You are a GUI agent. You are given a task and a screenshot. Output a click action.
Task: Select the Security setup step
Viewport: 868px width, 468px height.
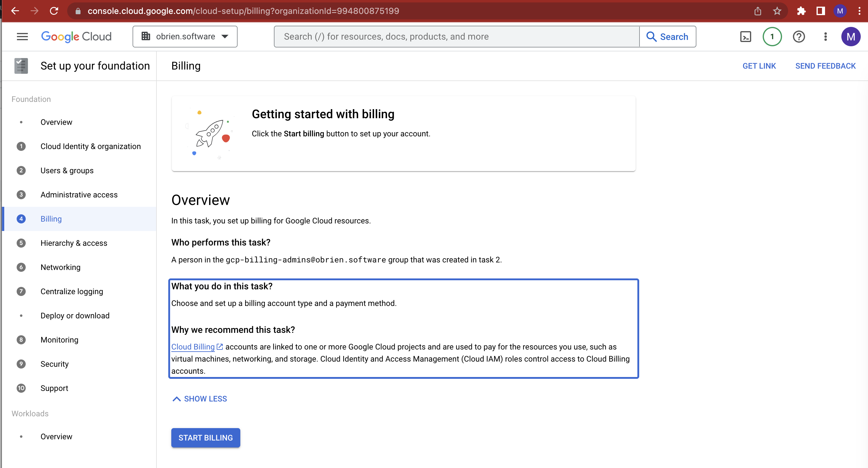pos(54,364)
